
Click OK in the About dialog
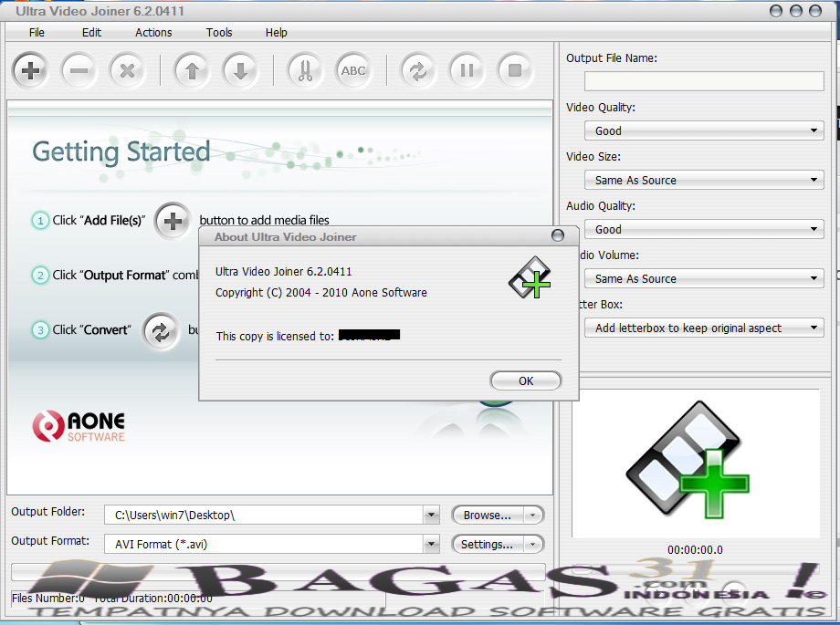click(x=526, y=380)
